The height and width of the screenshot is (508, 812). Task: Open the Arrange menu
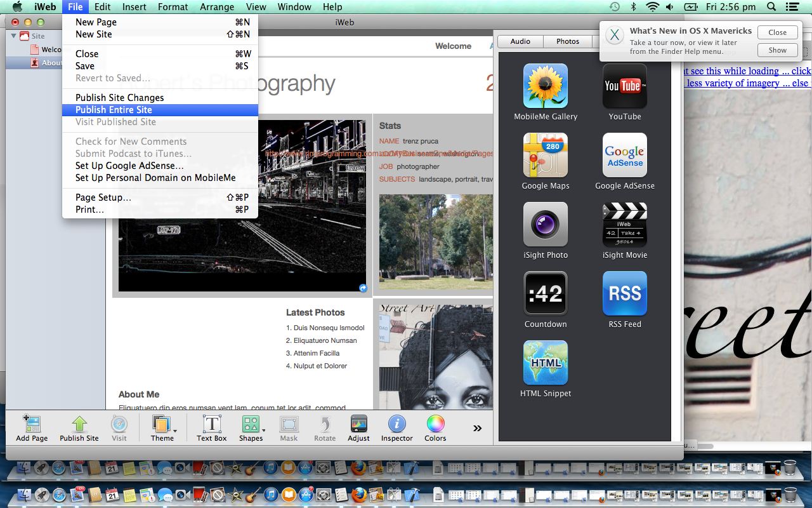(x=217, y=7)
